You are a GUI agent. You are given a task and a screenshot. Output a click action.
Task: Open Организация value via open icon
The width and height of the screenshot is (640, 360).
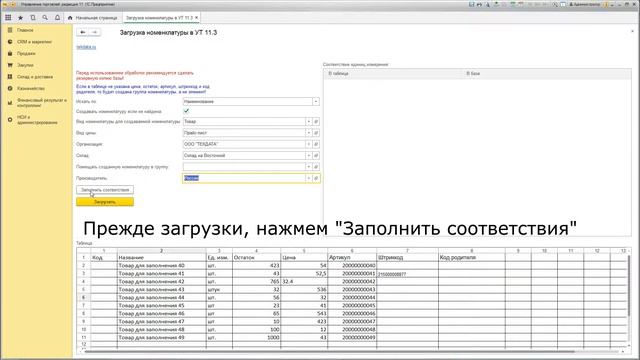[316, 144]
